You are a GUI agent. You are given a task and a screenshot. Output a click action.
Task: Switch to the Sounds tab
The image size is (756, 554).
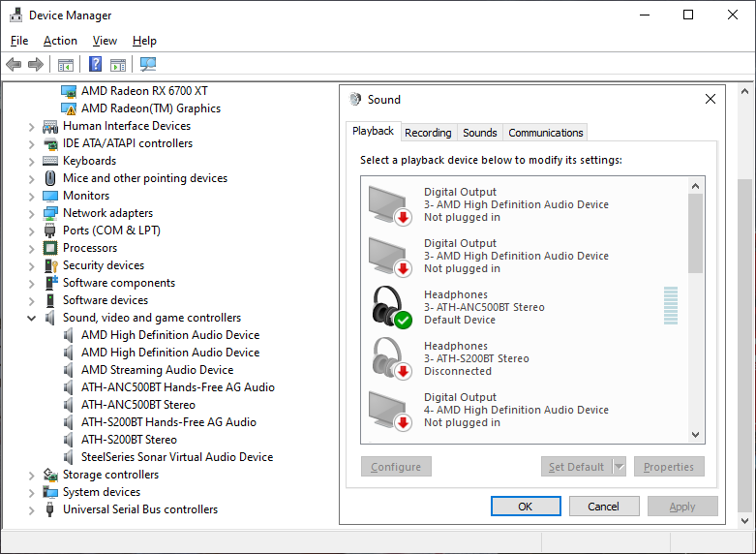tap(480, 133)
